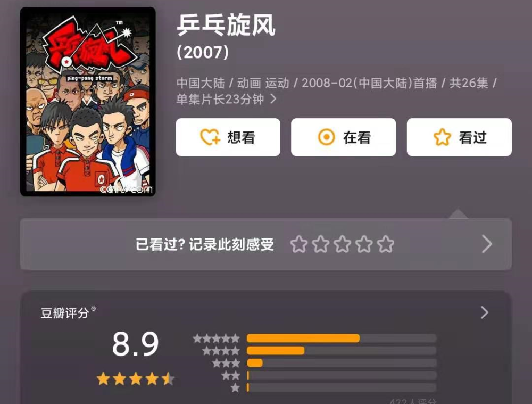Rate three stars in 记录此刻感受 row

pos(342,244)
